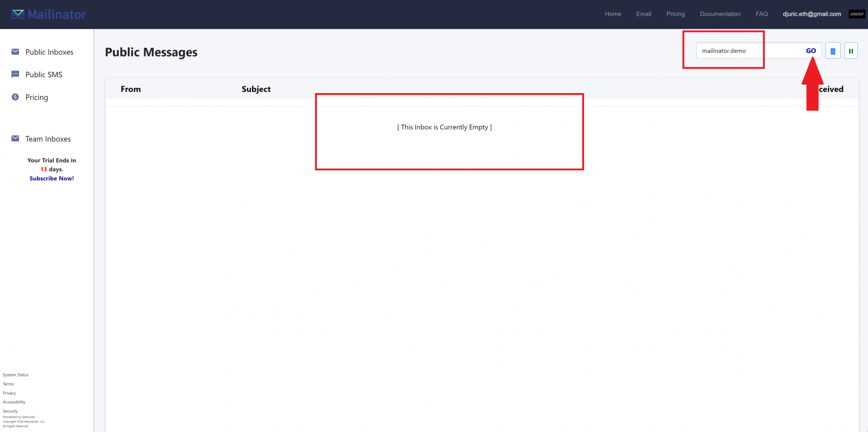Image resolution: width=868 pixels, height=432 pixels.
Task: Delete inbox messages with the trash icon
Action: (833, 50)
